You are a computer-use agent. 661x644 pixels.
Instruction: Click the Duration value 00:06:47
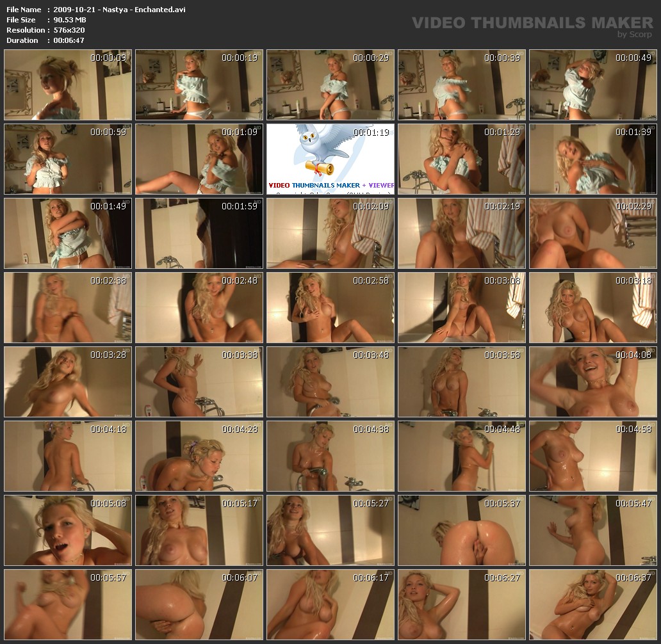(x=69, y=40)
